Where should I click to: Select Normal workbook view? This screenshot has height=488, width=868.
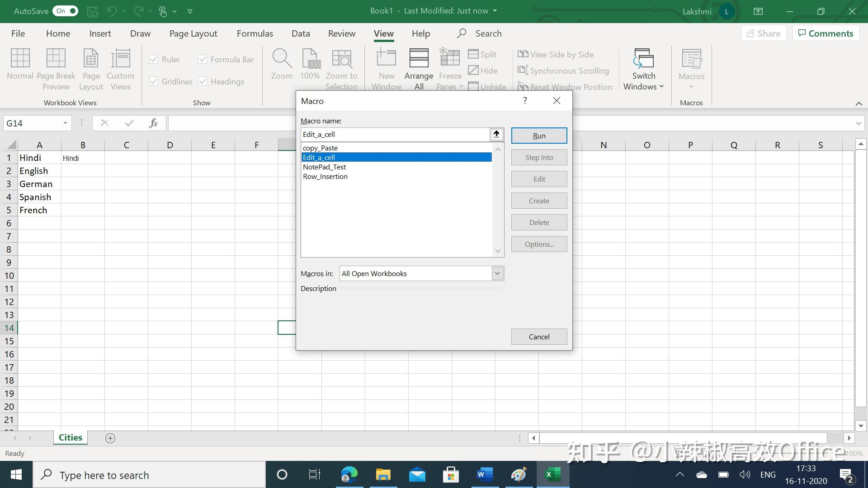click(x=20, y=68)
